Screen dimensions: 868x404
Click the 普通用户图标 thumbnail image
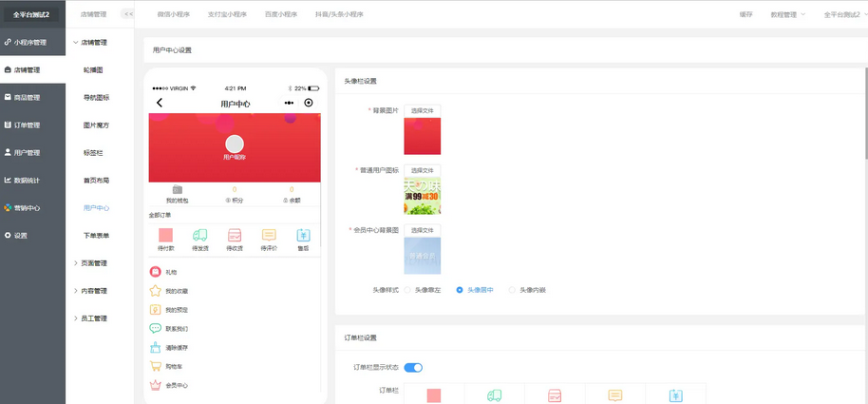coord(422,195)
